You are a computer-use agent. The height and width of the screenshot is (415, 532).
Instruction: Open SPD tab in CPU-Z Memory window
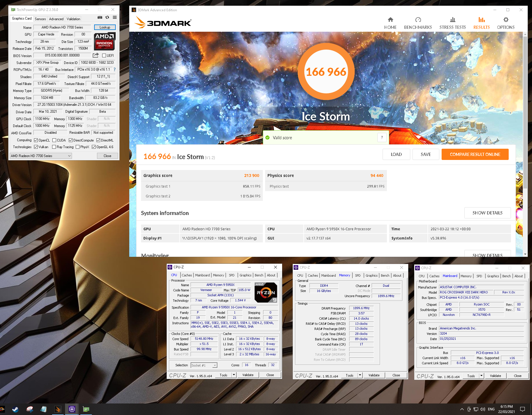coord(358,276)
